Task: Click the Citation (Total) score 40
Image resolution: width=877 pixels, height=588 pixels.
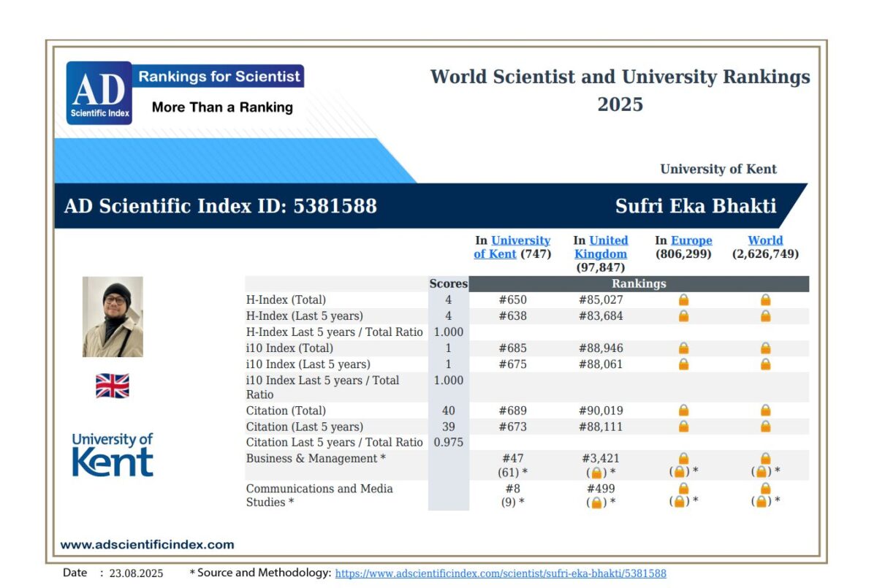Action: point(448,411)
